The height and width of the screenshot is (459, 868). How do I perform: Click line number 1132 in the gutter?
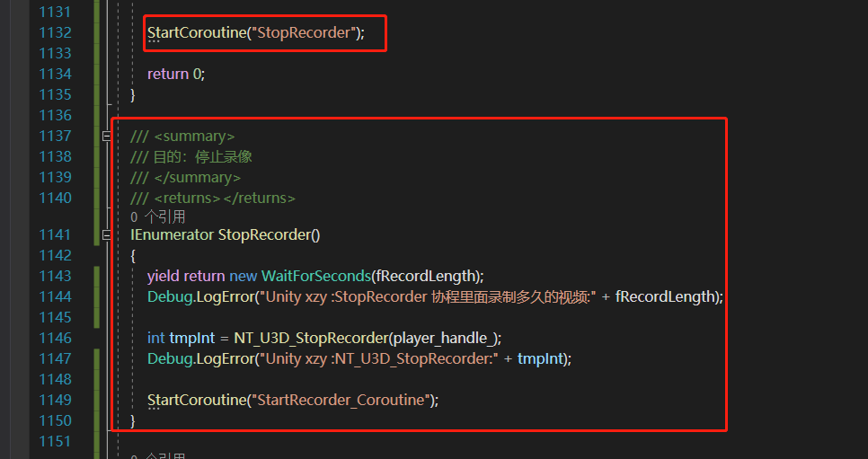tap(55, 32)
